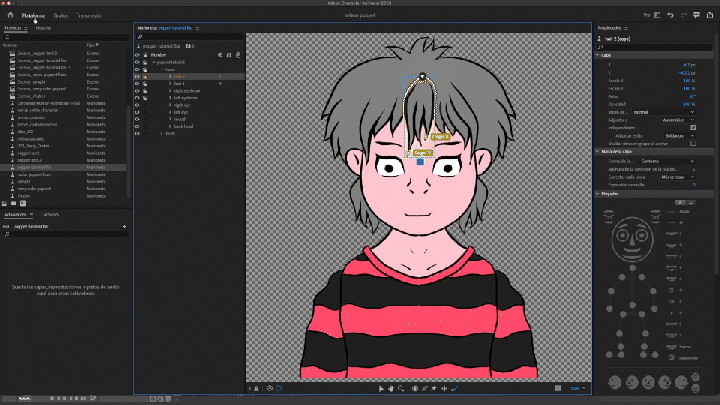The width and height of the screenshot is (720, 405).
Task: Expand the right eyebrow layer group
Action: click(171, 90)
